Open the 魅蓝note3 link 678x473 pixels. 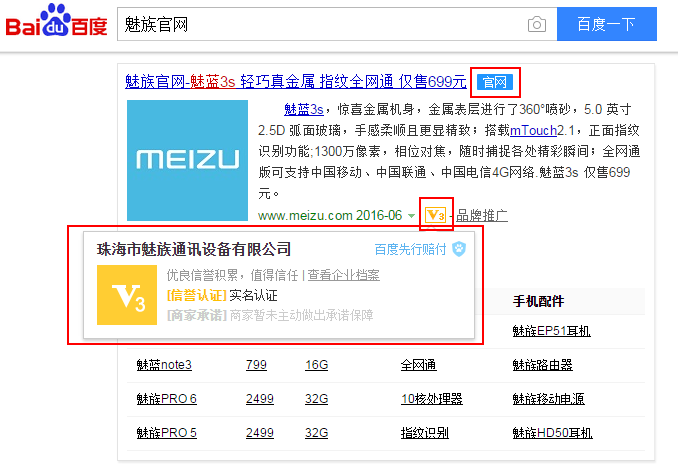[164, 365]
